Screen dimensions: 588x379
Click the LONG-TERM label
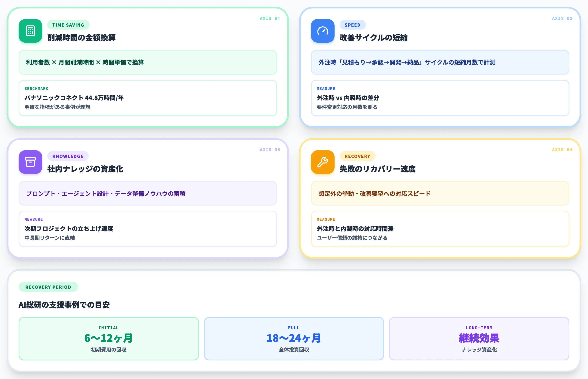click(x=479, y=328)
